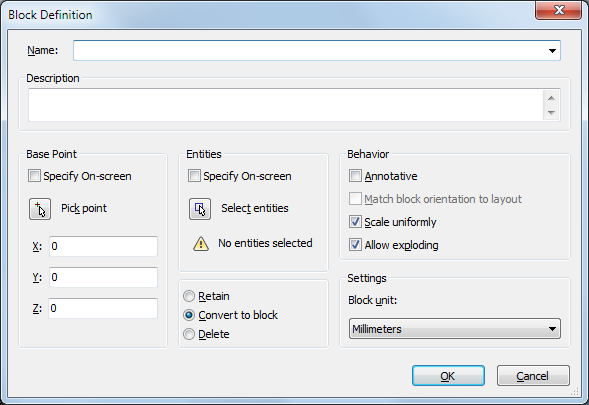Uncheck Scale uniformly option
The height and width of the screenshot is (405, 589).
coord(355,222)
